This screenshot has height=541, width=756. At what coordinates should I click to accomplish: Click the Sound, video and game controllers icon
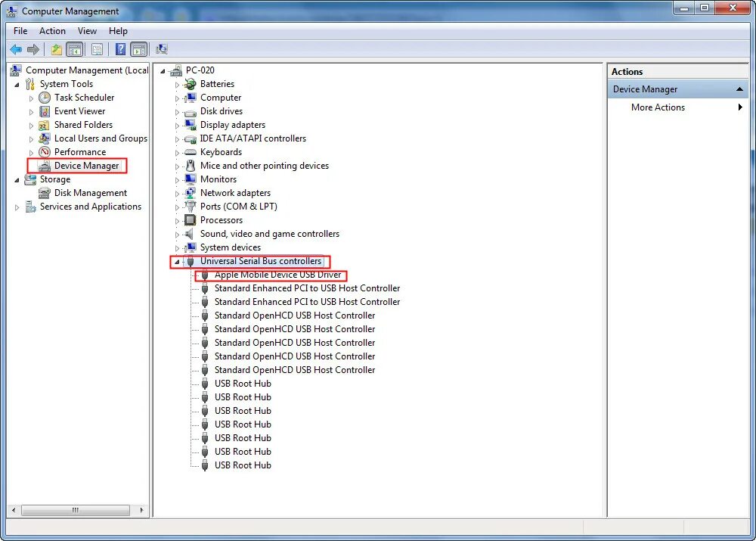click(191, 234)
